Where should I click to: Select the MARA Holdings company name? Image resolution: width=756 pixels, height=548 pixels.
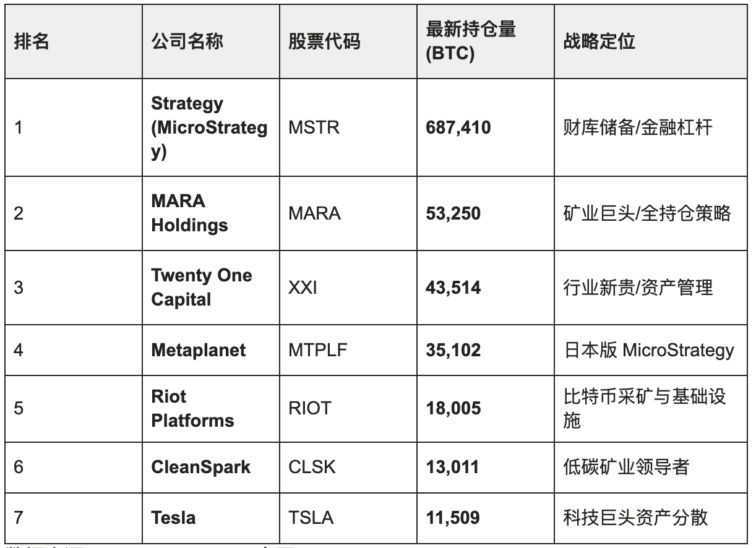[189, 213]
